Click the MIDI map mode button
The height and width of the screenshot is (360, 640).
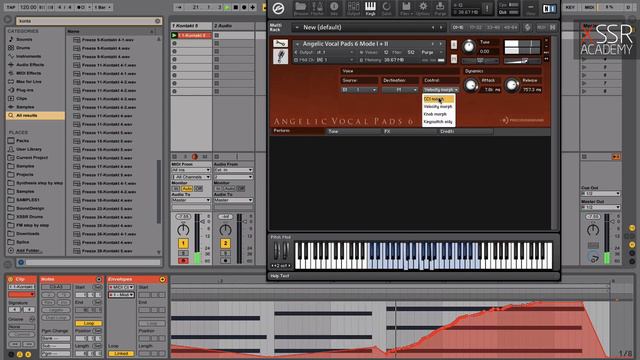tap(589, 7)
